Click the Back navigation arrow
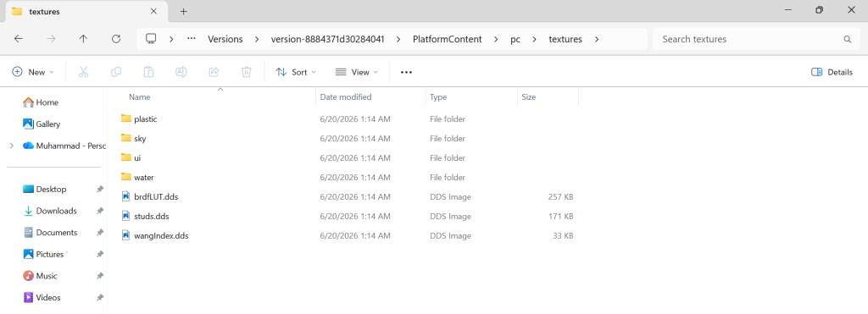This screenshot has width=868, height=314. coord(19,39)
